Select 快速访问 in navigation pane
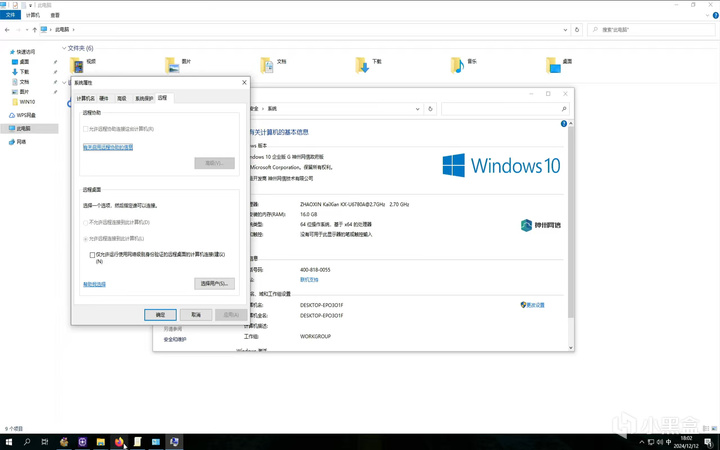This screenshot has width=720, height=450. click(x=22, y=52)
